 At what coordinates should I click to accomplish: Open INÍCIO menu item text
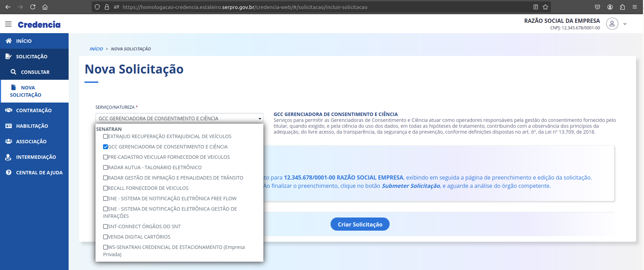click(24, 41)
